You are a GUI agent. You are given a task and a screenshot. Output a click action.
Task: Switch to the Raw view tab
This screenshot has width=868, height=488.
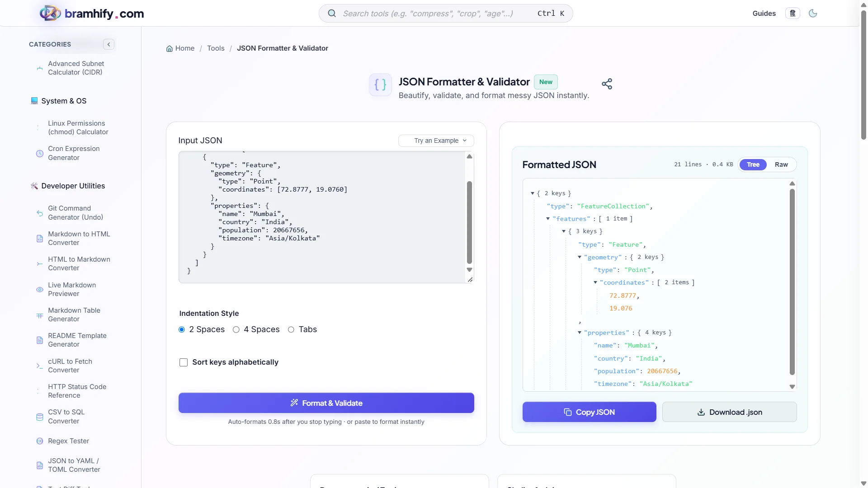point(781,165)
